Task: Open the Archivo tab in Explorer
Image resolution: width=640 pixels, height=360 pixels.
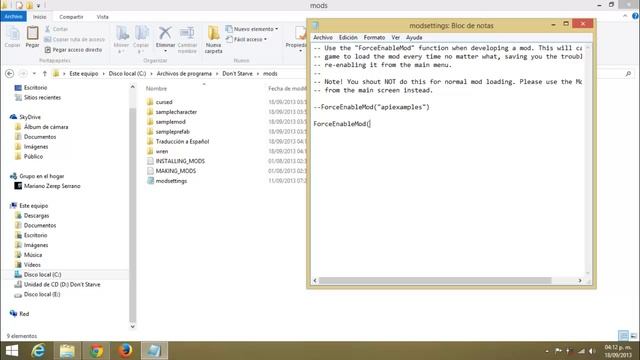Action: (x=13, y=17)
